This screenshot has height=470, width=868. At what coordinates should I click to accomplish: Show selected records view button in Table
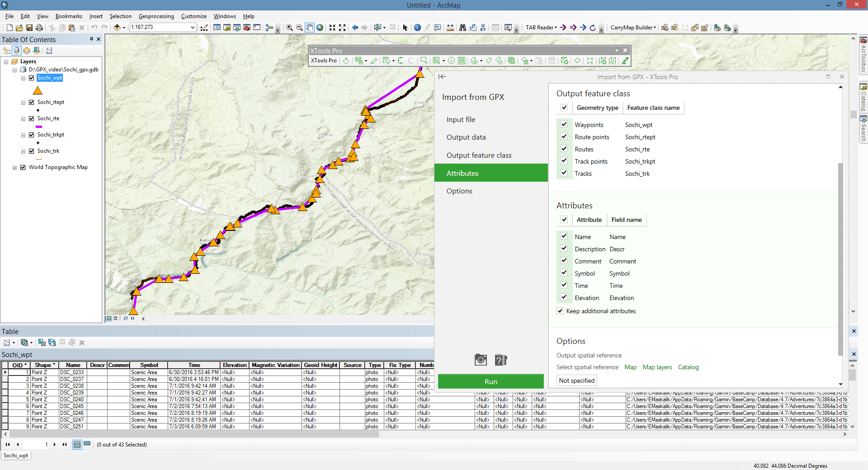point(87,444)
